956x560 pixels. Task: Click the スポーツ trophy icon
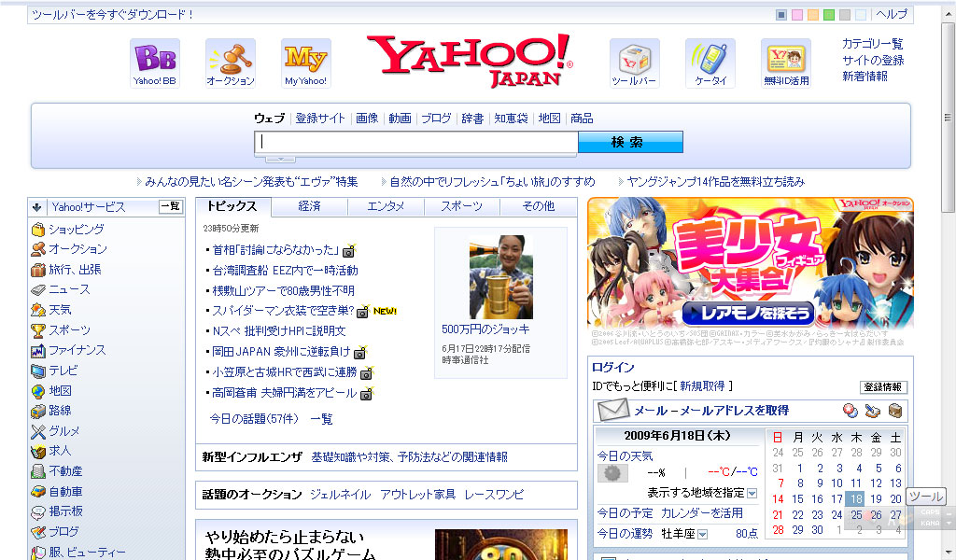[38, 330]
